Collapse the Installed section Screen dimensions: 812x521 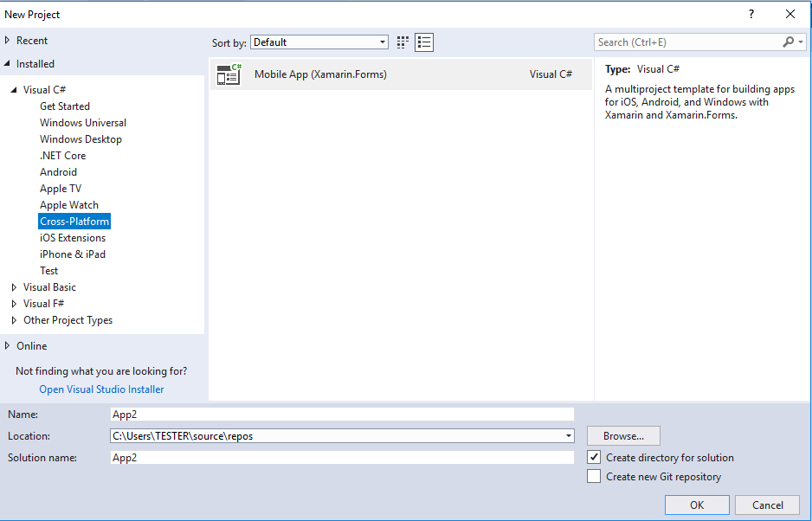tap(7, 64)
